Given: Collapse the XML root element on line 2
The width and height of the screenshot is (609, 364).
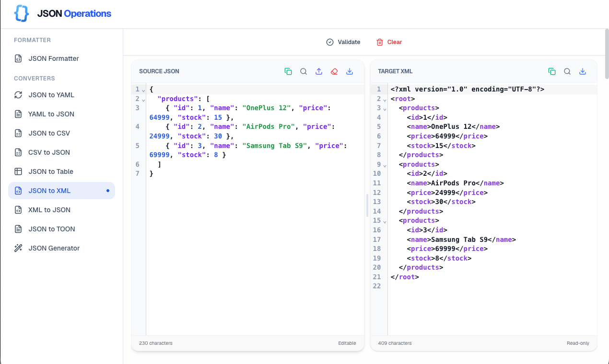Looking at the screenshot, I should [384, 99].
